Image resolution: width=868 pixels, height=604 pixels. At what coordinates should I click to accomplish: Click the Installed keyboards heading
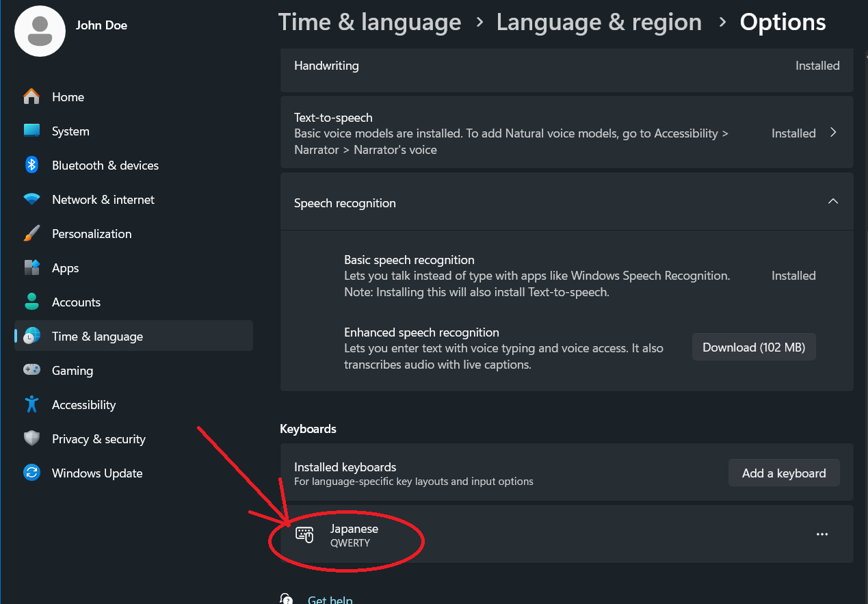tap(345, 467)
